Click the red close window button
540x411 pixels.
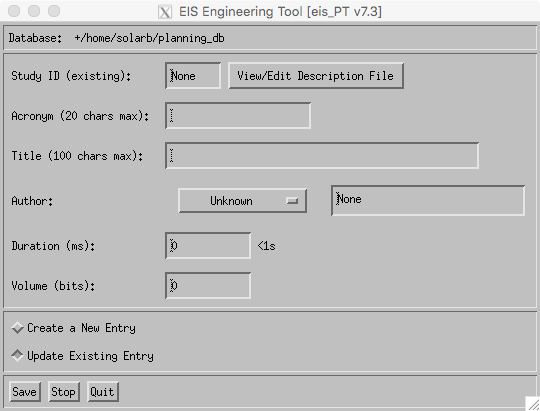tap(14, 11)
